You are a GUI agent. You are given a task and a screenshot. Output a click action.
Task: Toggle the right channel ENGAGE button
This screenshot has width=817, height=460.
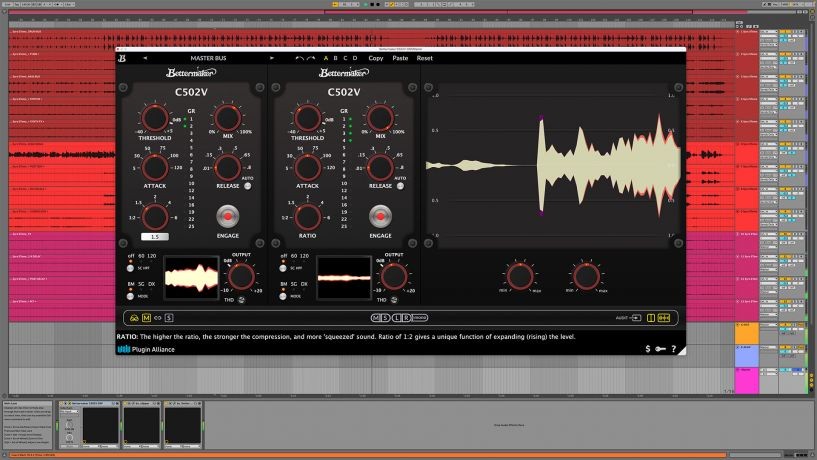point(379,217)
